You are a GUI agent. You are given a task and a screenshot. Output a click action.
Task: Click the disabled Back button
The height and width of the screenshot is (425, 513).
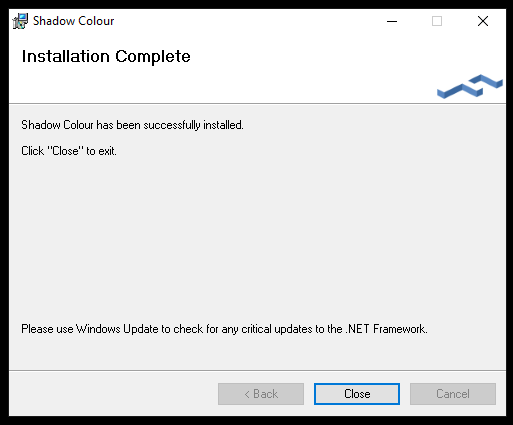(261, 394)
